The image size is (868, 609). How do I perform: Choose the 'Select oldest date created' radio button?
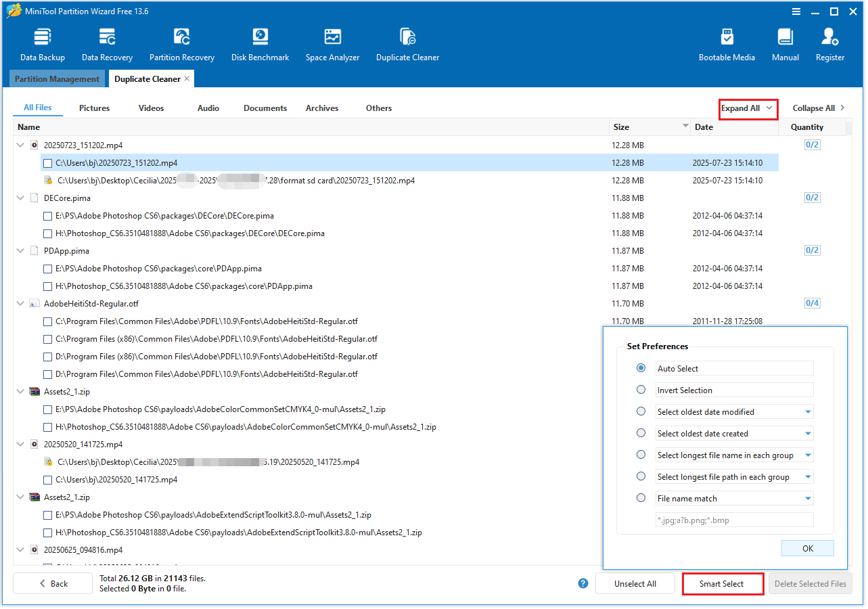(641, 433)
